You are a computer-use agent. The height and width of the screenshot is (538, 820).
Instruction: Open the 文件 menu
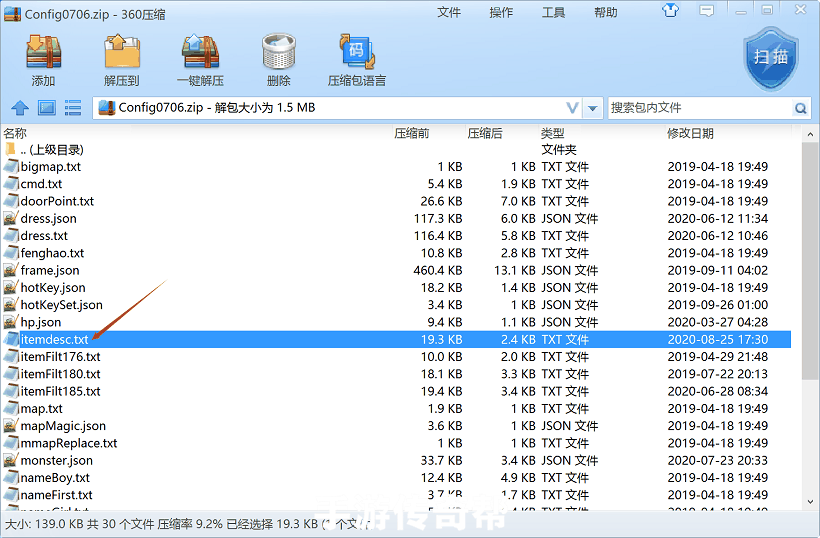pos(449,13)
